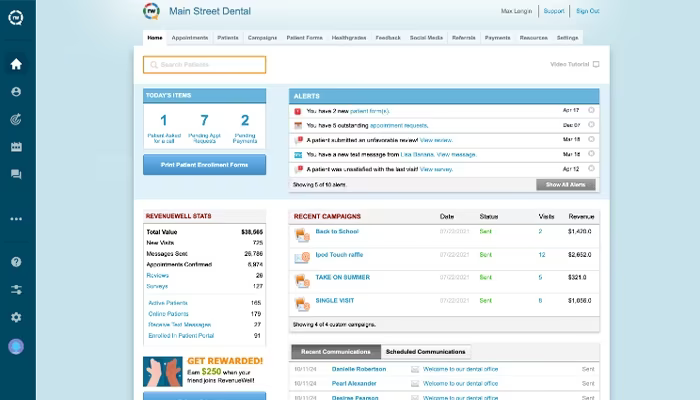700x400 pixels.
Task: Click envelope icon for Danielle Robertson message
Action: 415,369
